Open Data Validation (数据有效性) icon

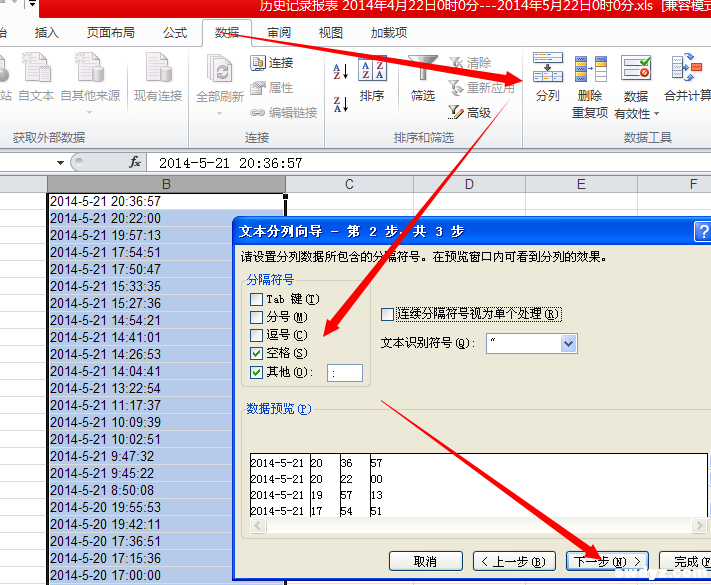pos(636,68)
